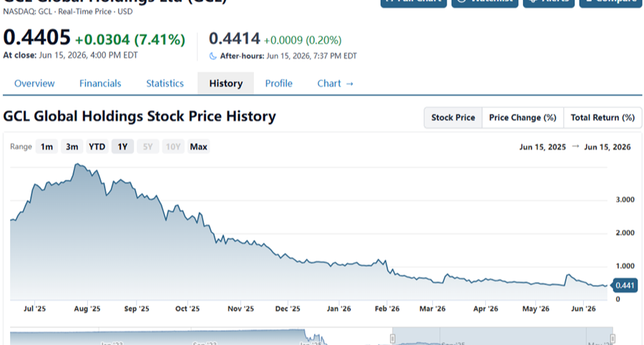Click the Nov '25 axis label

pyautogui.click(x=240, y=309)
